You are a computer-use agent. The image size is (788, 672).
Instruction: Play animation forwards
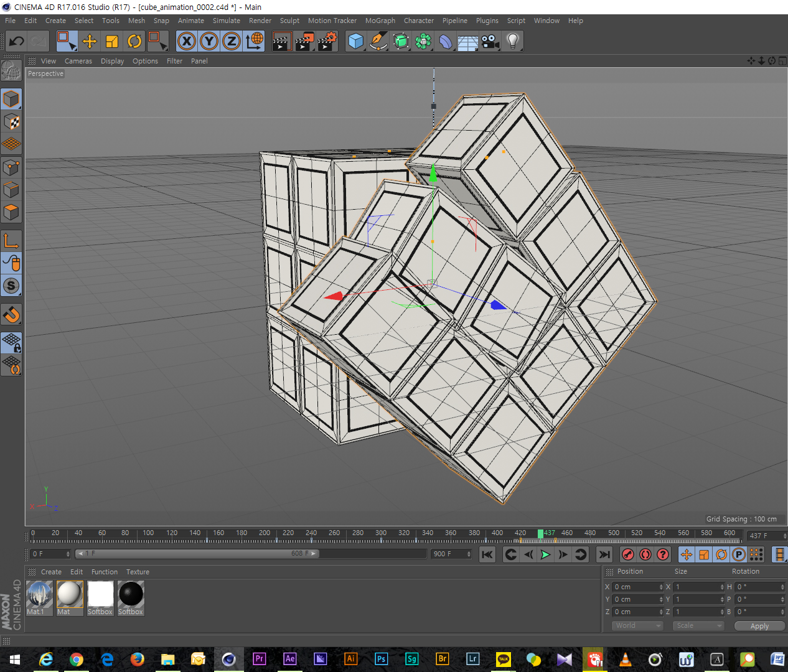coord(545,554)
